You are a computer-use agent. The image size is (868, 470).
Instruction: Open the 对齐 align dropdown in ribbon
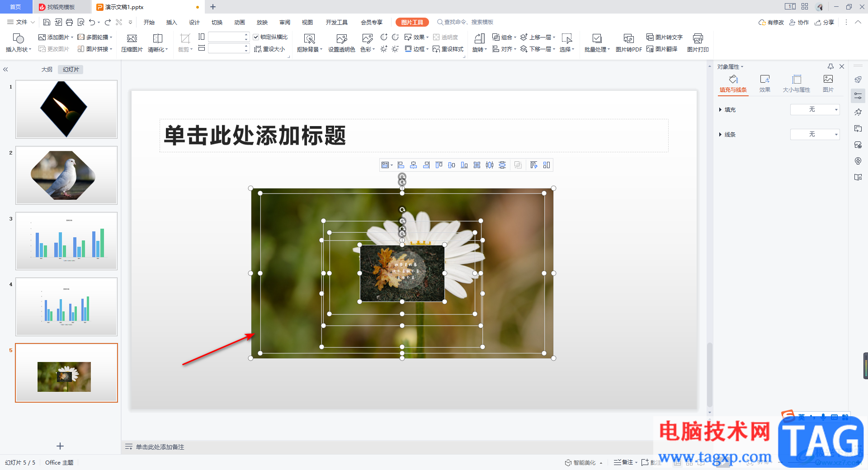(504, 49)
